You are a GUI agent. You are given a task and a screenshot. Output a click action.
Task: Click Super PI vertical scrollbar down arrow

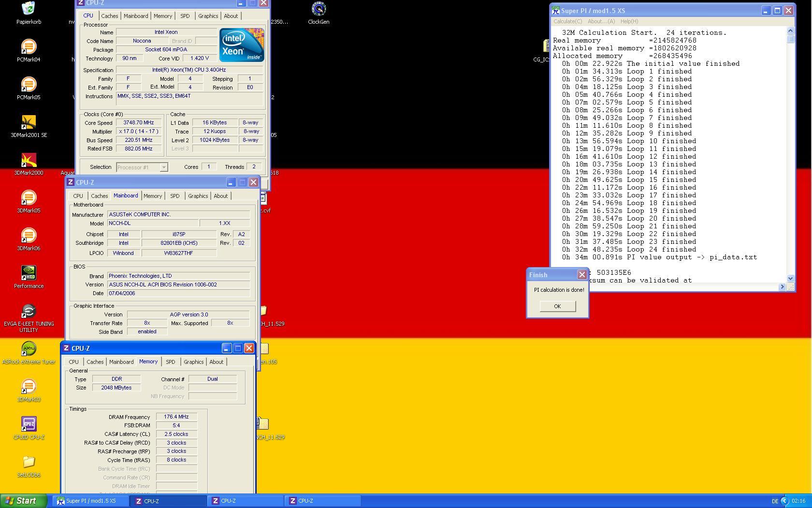pyautogui.click(x=791, y=278)
